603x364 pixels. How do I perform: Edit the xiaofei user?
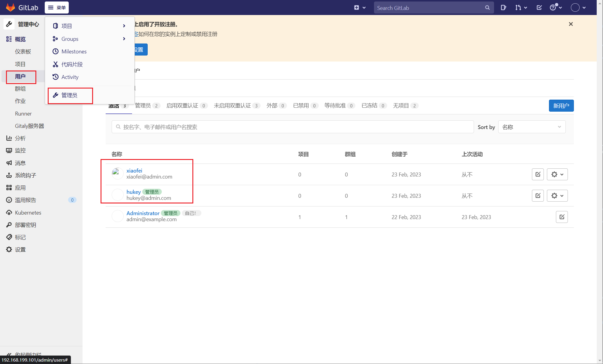coord(538,174)
